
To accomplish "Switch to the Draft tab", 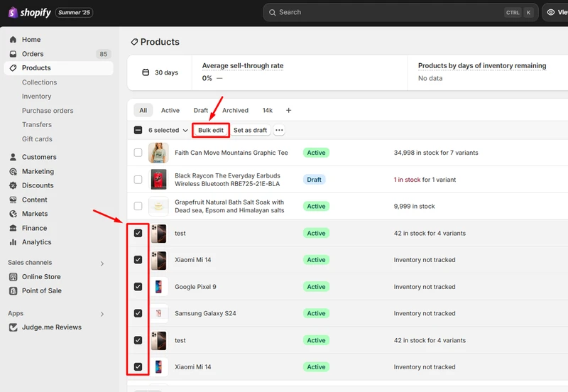I will coord(201,110).
